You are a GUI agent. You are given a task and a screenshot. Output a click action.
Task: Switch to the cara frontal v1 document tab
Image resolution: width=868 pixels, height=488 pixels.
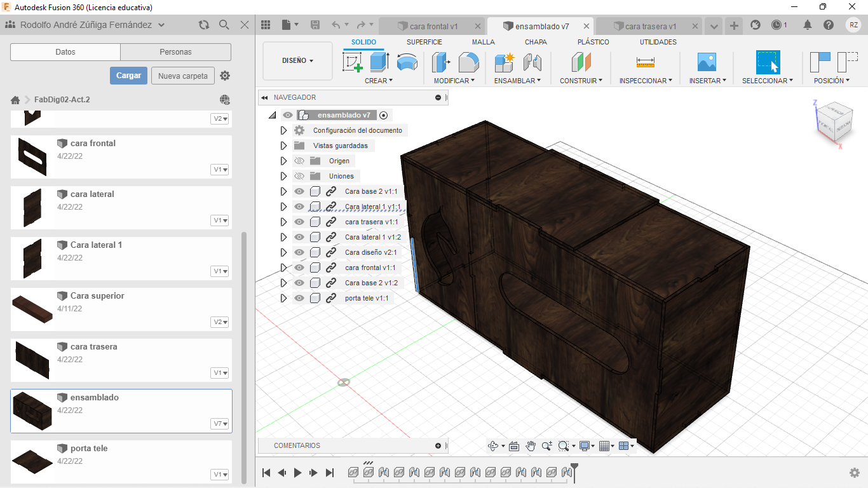tap(433, 27)
